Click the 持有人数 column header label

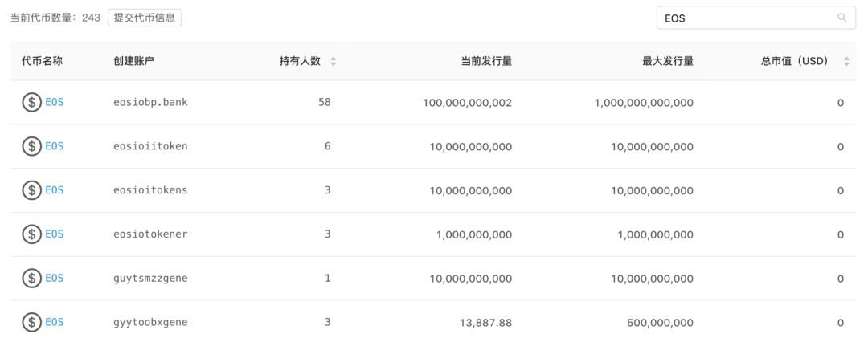[x=300, y=61]
